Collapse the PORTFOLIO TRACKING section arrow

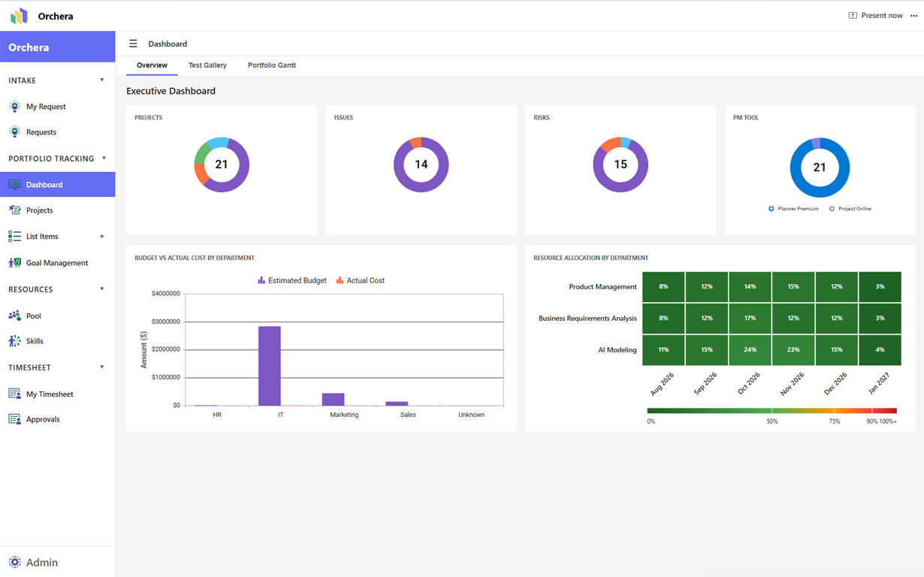coord(104,159)
